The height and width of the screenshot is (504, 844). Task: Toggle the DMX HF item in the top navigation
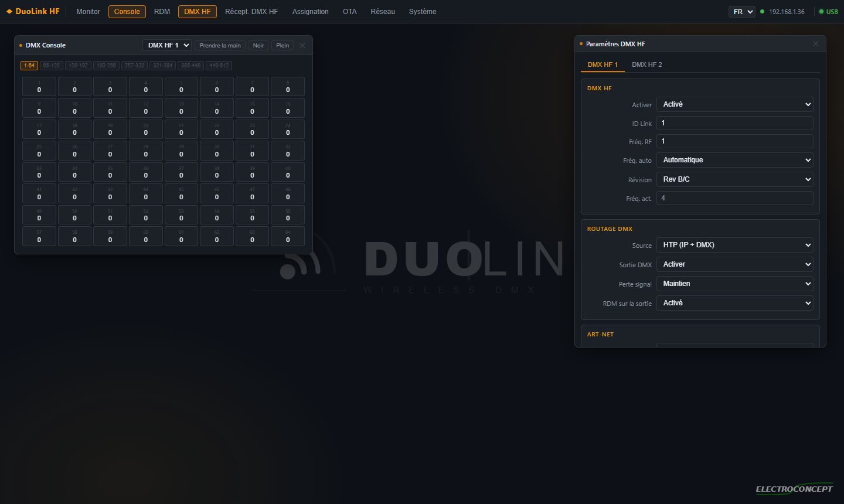(198, 12)
